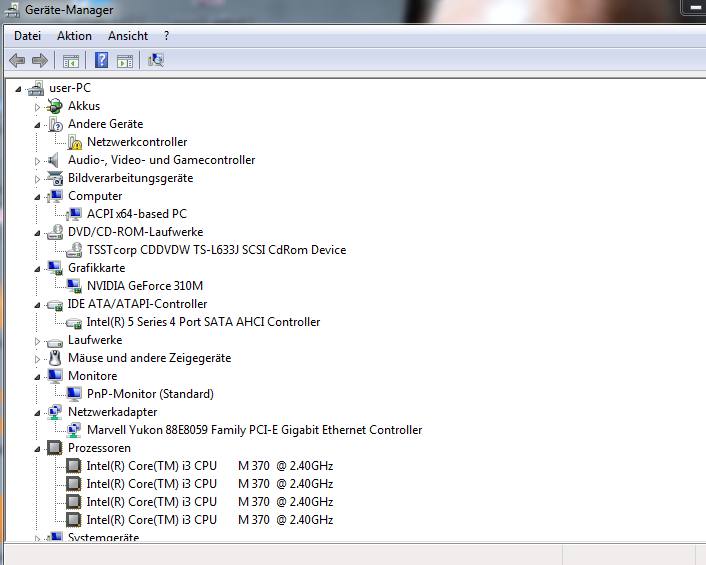Click the Geräte-Manager title bar icon
The image size is (706, 565).
click(12, 10)
